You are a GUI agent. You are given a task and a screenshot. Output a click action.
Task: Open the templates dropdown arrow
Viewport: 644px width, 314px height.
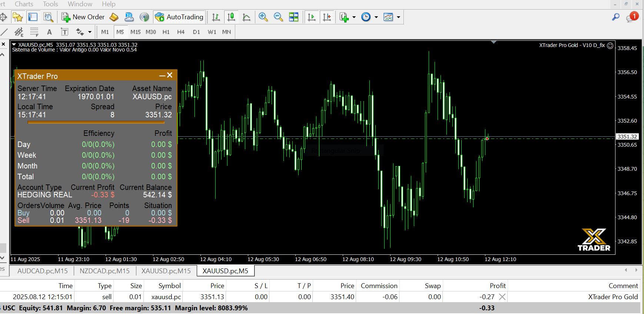pos(398,17)
